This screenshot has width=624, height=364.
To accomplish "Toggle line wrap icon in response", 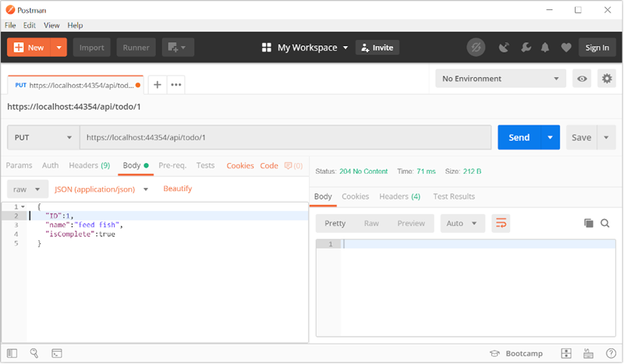I will [501, 224].
